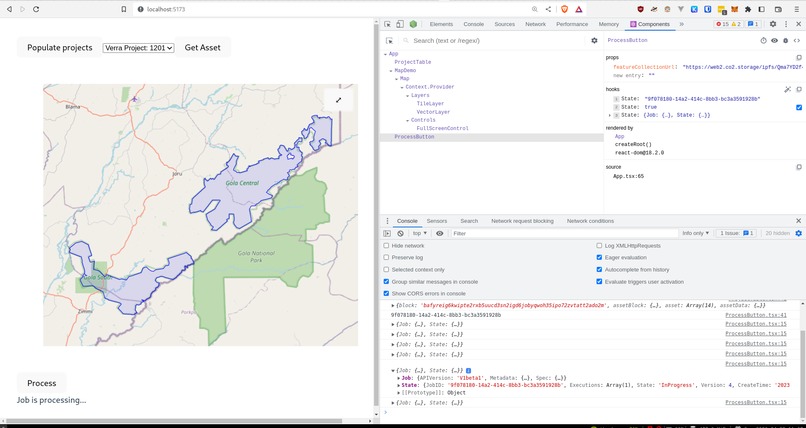This screenshot has width=806, height=428.
Task: Click the Process button
Action: coord(42,383)
